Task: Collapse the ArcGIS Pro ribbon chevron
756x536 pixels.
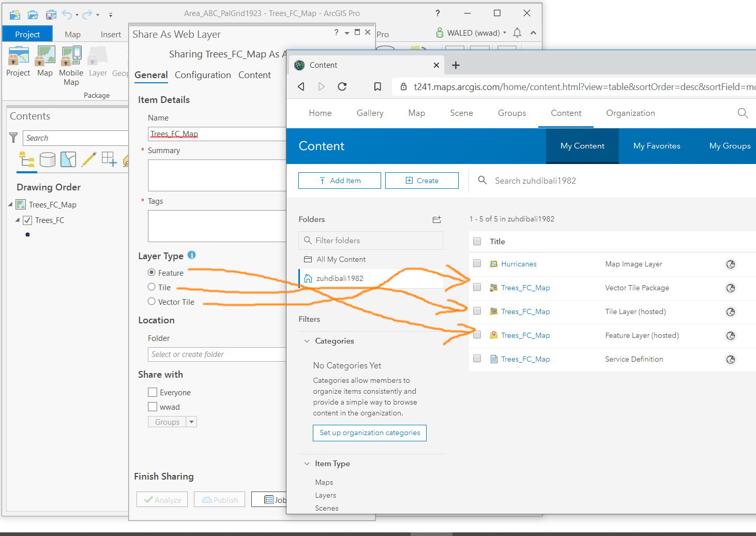Action: point(533,33)
